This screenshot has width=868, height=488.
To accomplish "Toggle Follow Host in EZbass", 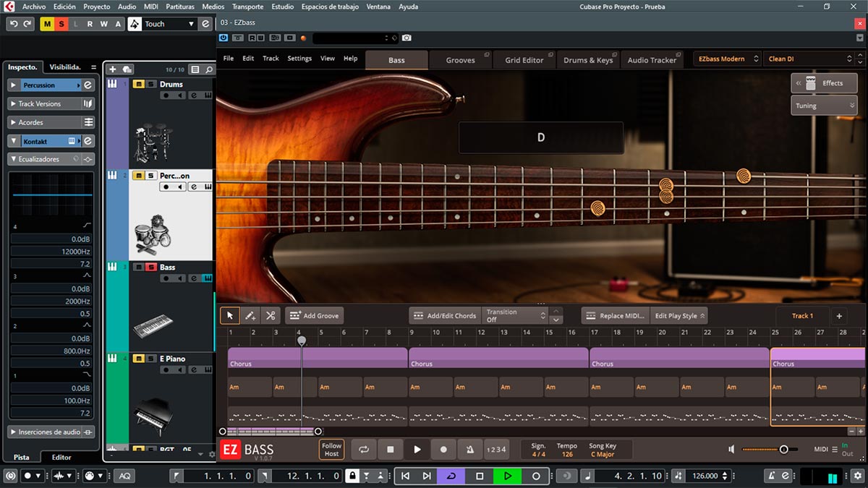I will (x=331, y=450).
